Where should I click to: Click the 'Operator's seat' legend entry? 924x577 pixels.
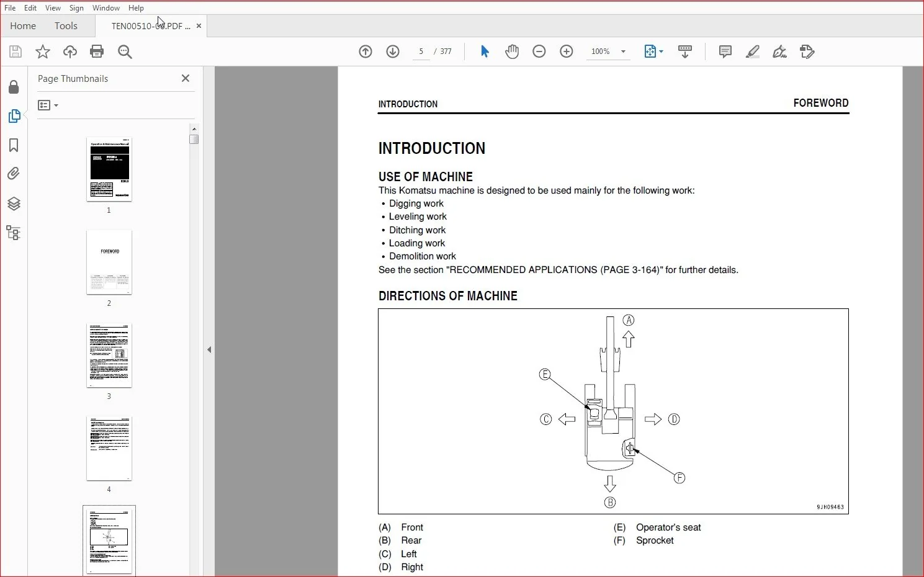668,527
